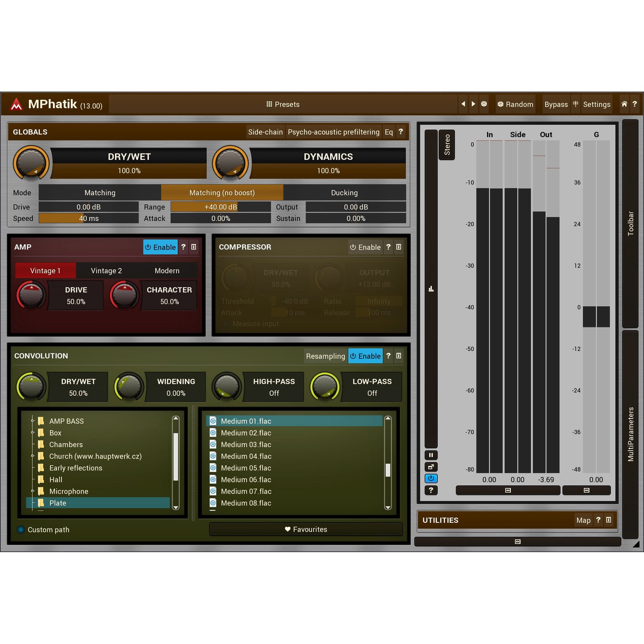Viewport: 644px width, 644px height.
Task: Open the Presets browser
Action: coord(283,104)
